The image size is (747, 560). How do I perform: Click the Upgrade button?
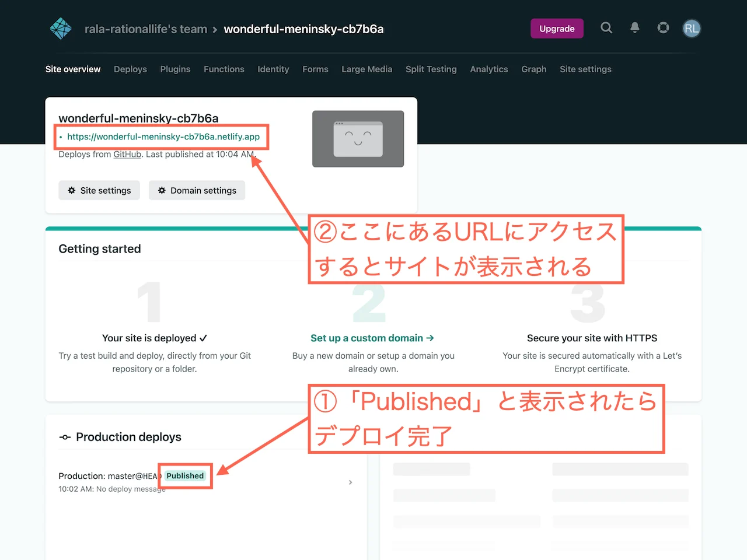point(557,28)
